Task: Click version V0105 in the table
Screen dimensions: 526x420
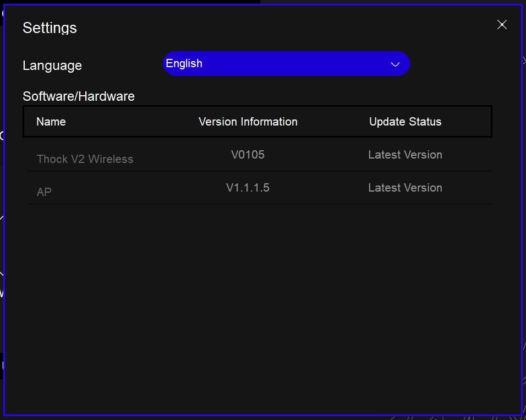Action: [x=248, y=155]
